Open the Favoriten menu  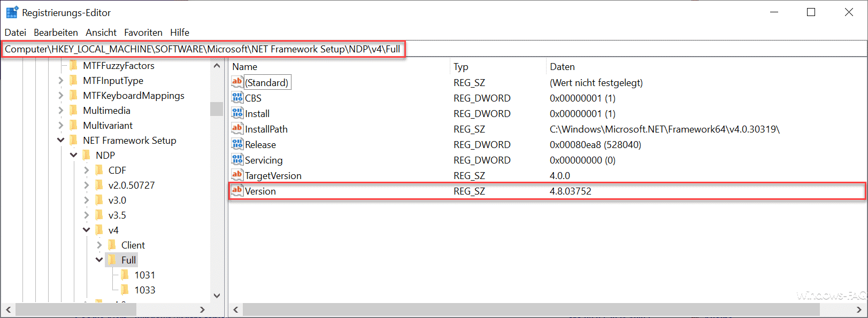click(143, 33)
